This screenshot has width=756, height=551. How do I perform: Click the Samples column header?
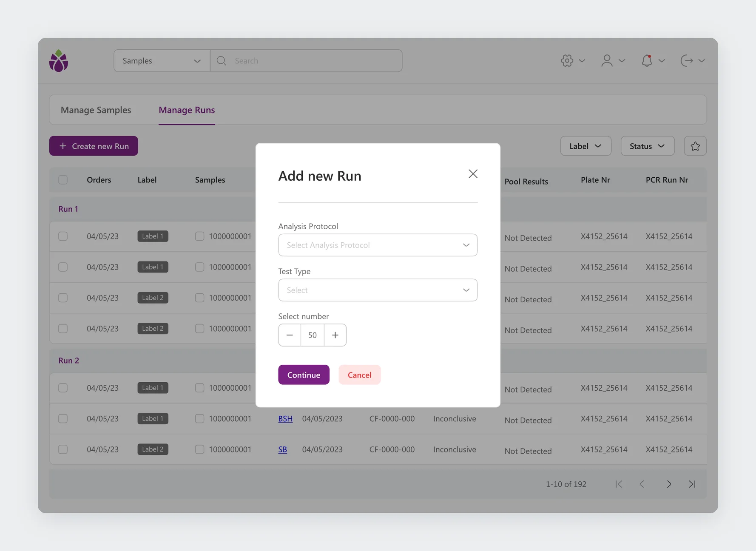tap(210, 180)
